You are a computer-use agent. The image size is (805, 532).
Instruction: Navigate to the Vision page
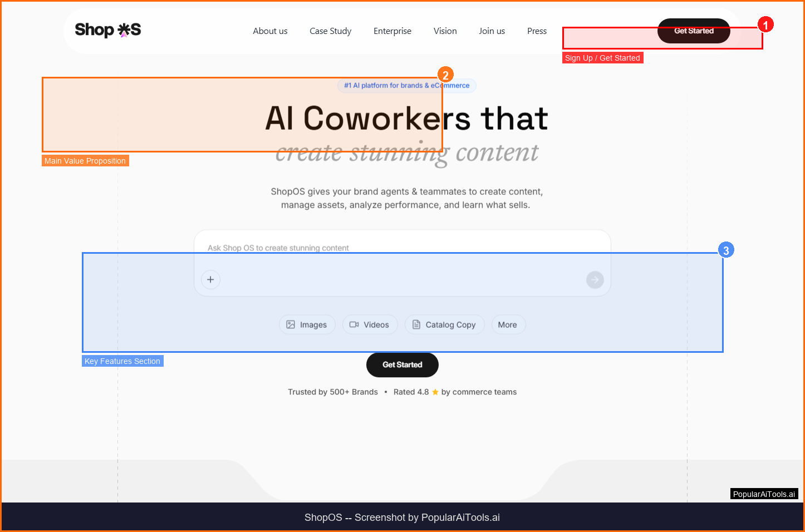pos(445,31)
